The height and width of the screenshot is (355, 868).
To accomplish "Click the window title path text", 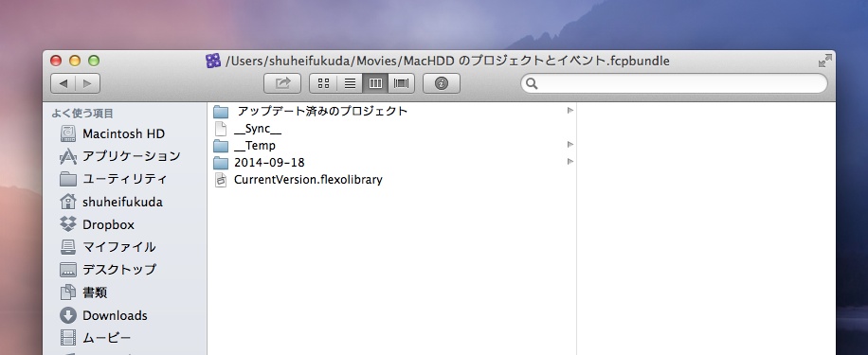I will point(447,61).
